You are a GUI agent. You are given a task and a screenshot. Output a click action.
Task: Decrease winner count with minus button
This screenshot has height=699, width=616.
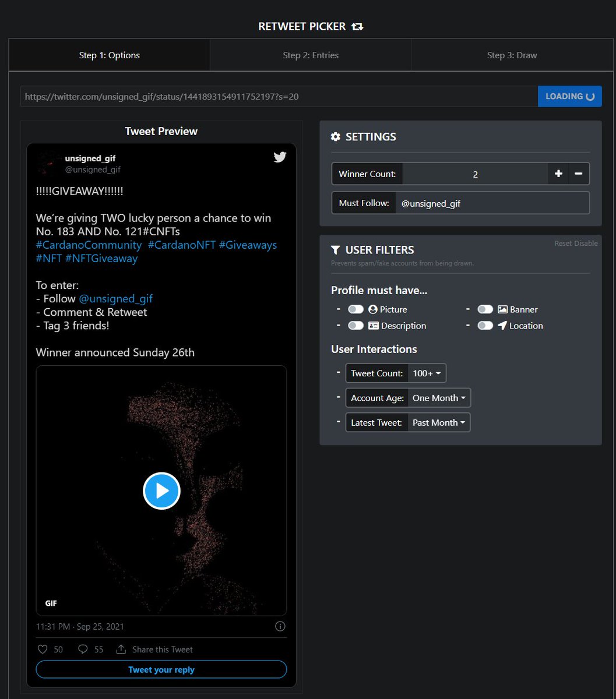(579, 174)
